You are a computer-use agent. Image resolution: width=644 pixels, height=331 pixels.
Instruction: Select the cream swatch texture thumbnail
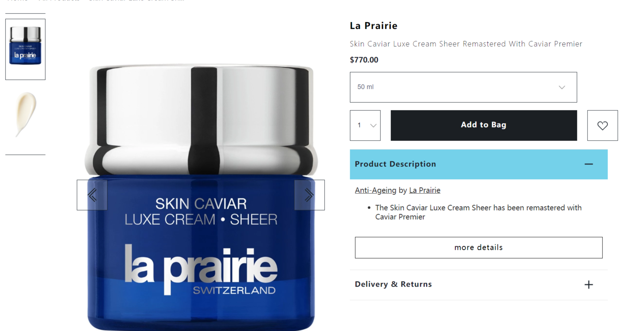[25, 115]
